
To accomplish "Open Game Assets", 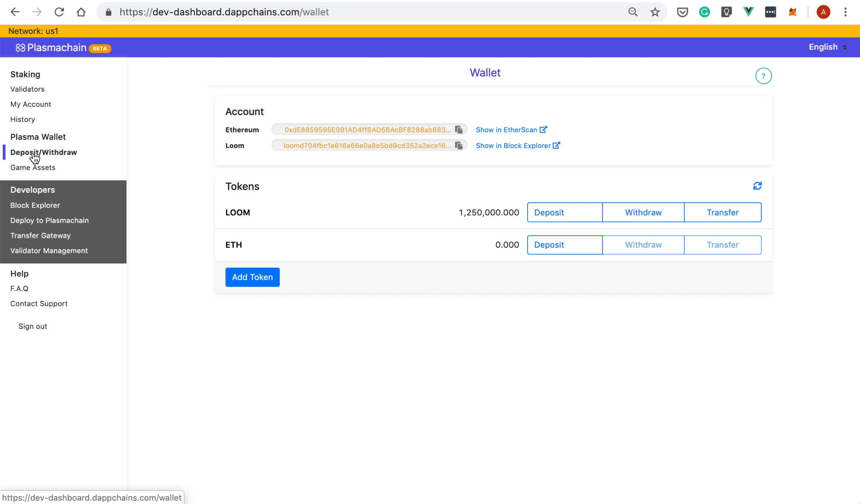I will (x=33, y=167).
